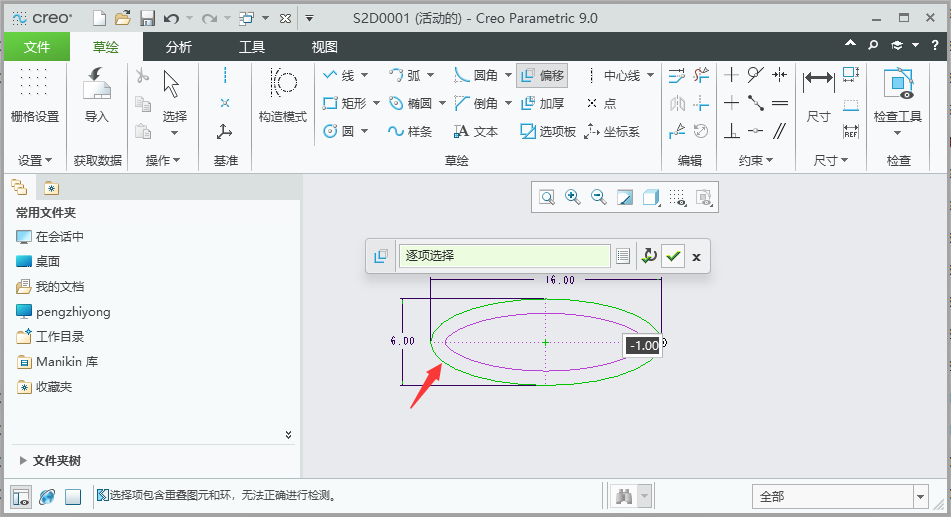Expand the 矩形 dropdown arrow
The image size is (951, 517).
[x=376, y=103]
